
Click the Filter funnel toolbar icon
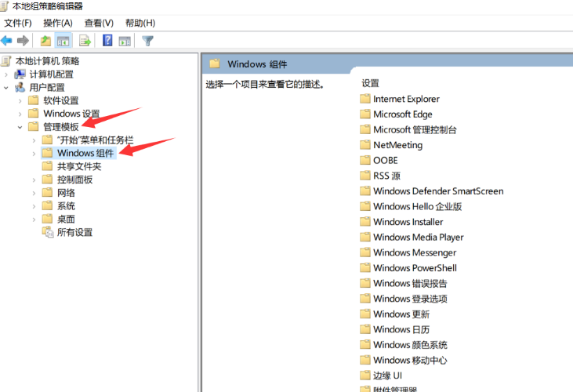tap(147, 41)
